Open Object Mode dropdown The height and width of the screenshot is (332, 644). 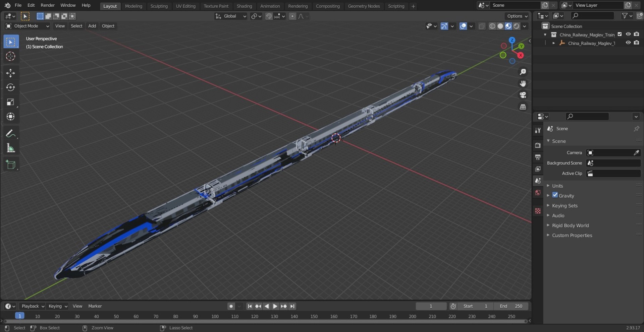(x=28, y=26)
